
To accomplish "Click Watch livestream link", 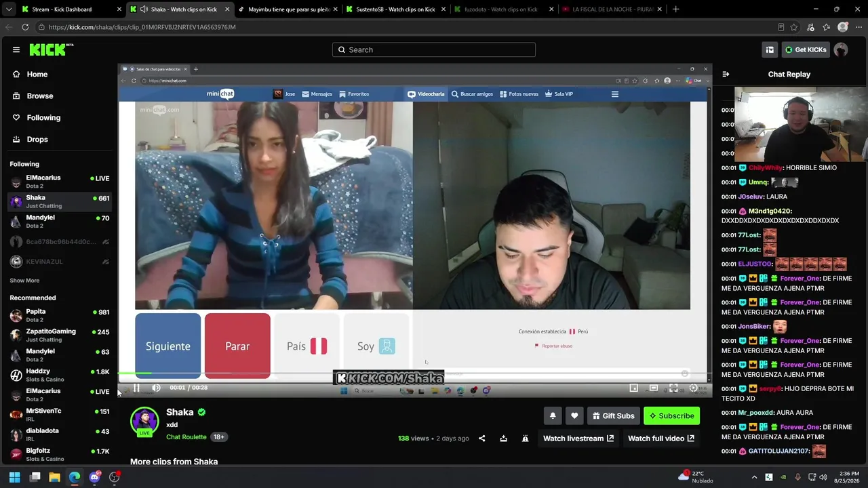I will tap(578, 439).
